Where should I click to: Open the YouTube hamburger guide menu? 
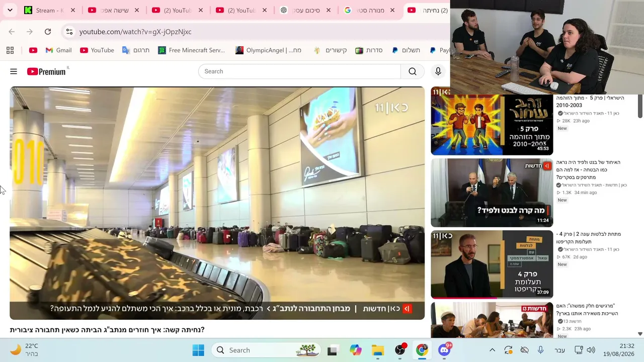tap(14, 72)
